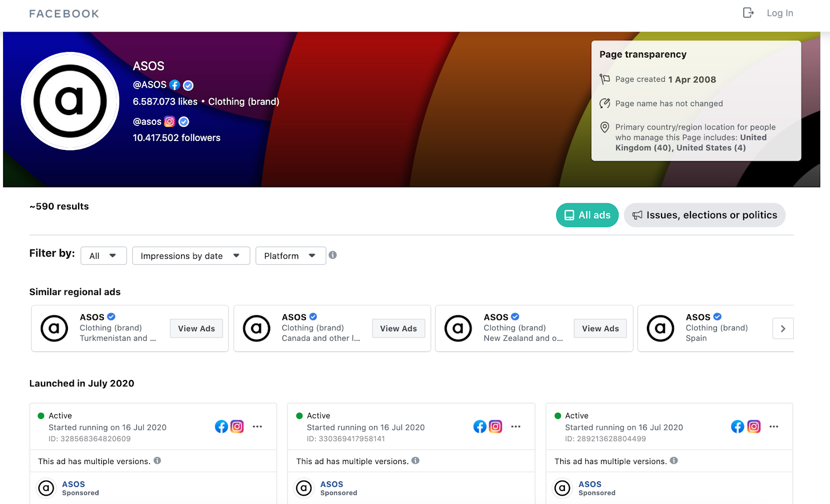Click the page created flag icon
This screenshot has width=830, height=504.
[605, 79]
